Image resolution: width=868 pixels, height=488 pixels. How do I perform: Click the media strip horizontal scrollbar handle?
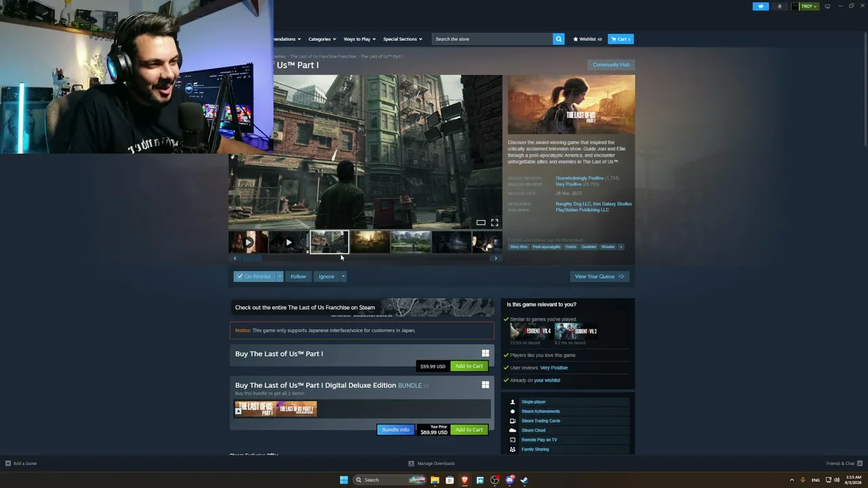(x=252, y=258)
